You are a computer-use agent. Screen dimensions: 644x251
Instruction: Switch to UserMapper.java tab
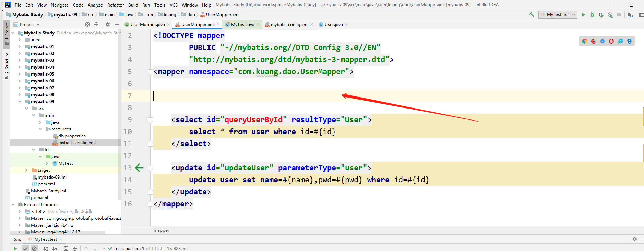[147, 24]
